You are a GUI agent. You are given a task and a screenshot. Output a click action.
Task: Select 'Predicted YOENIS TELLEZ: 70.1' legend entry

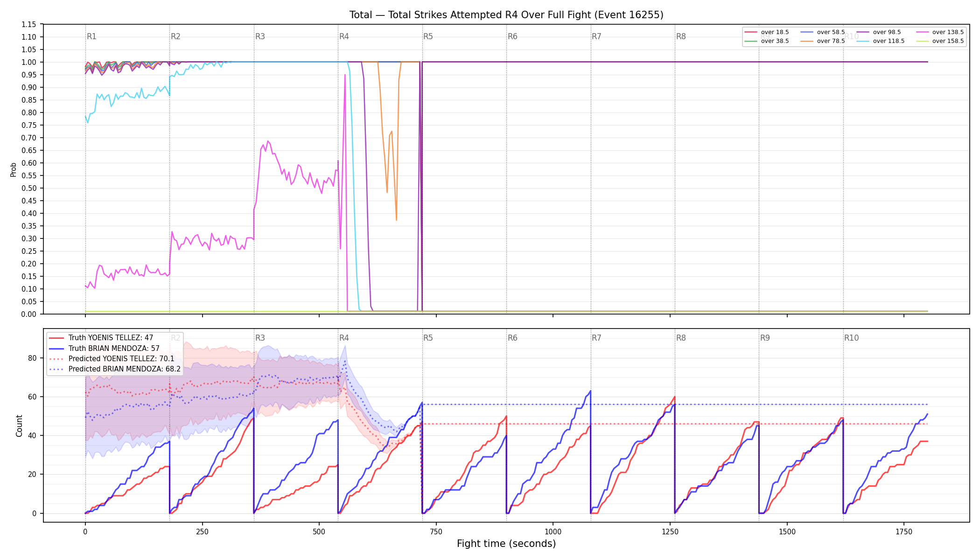pos(112,359)
